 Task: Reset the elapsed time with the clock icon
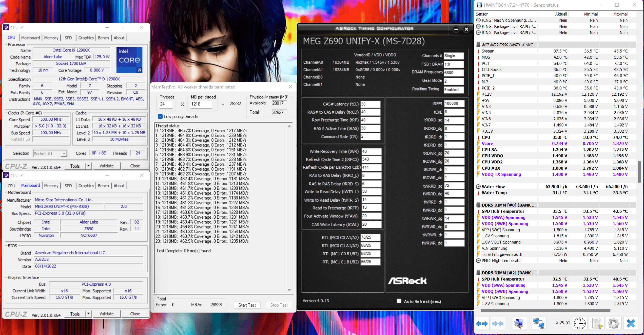click(580, 324)
